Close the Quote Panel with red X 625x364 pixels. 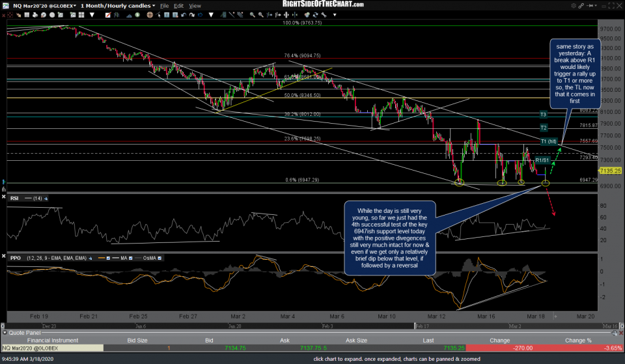(621, 333)
